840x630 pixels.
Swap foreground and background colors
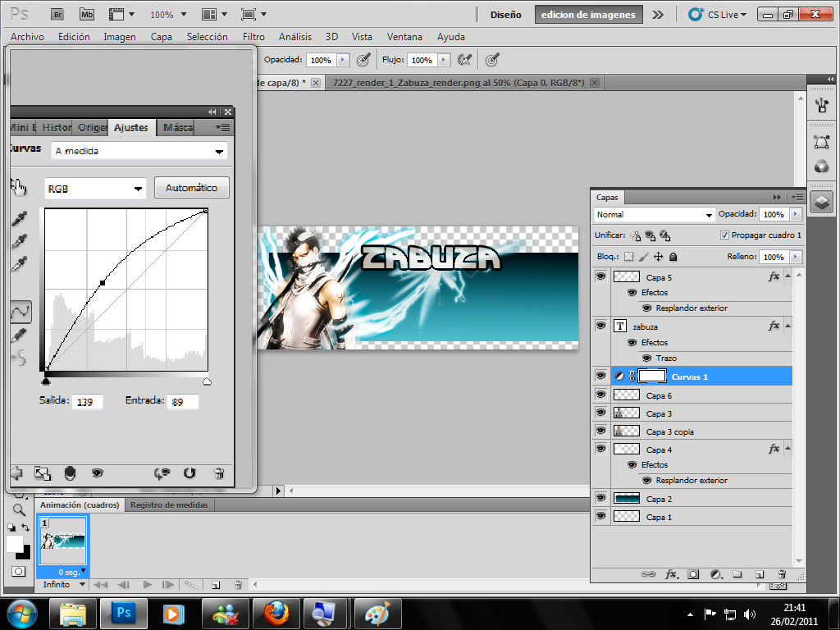click(25, 527)
